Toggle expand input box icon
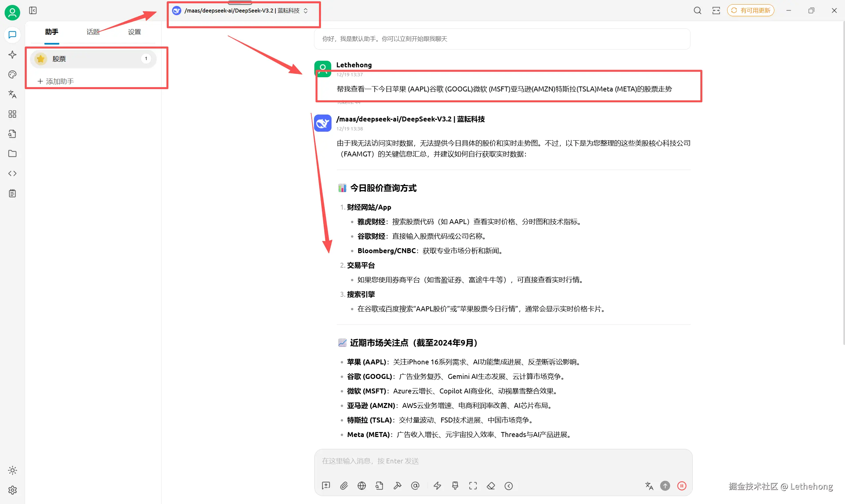Image resolution: width=845 pixels, height=504 pixels. 473,486
